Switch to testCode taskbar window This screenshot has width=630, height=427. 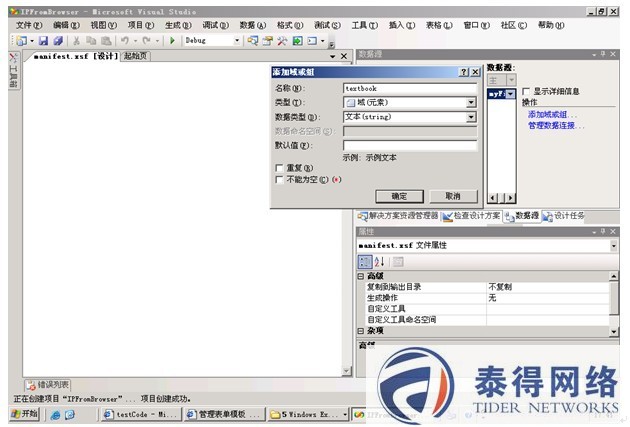pos(140,415)
